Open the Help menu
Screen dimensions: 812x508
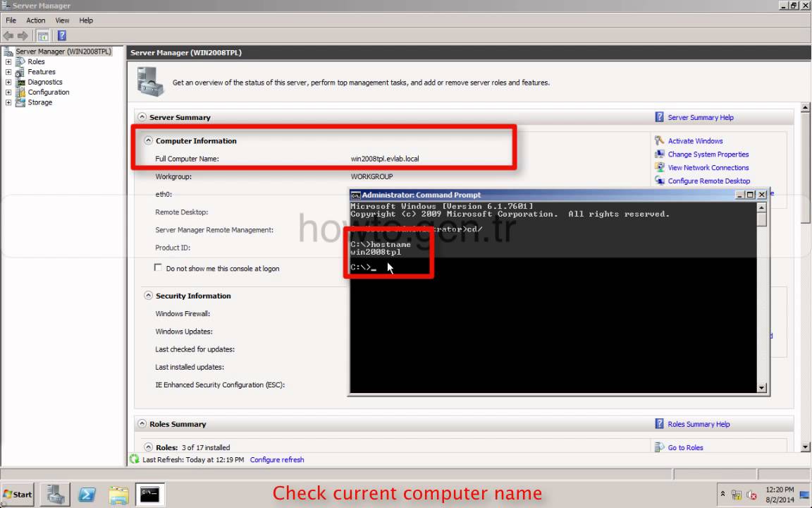tap(86, 20)
